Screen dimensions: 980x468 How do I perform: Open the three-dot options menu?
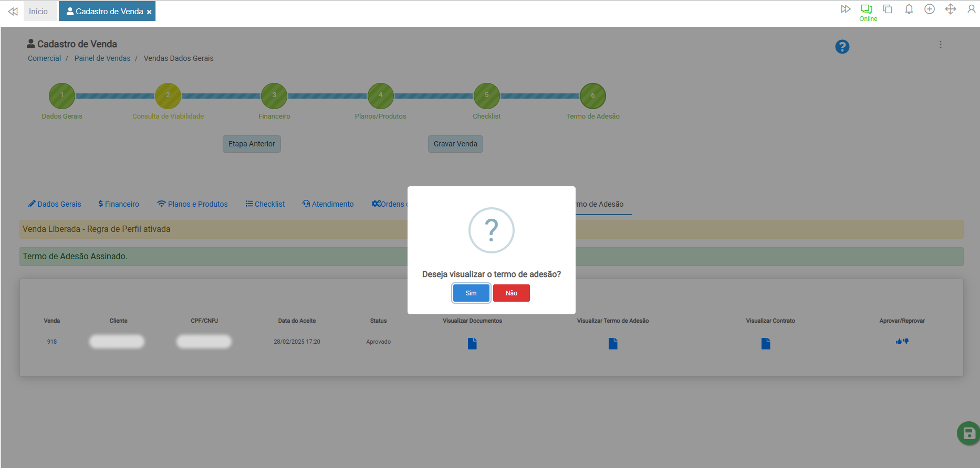coord(940,45)
